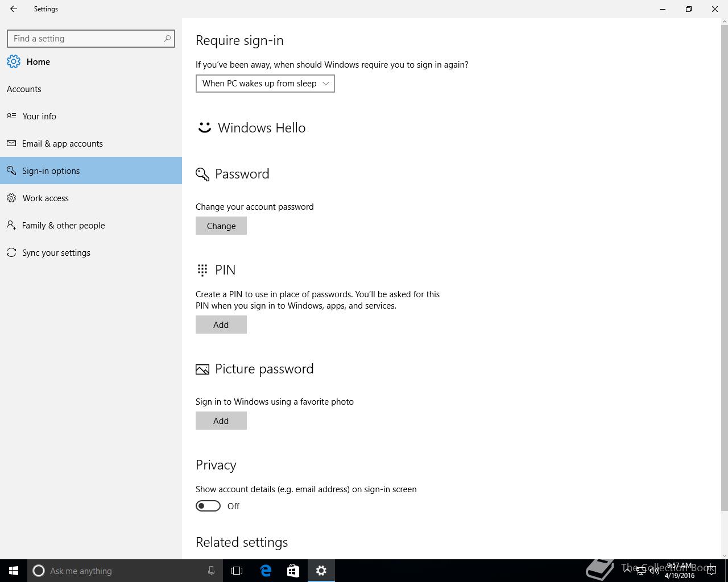Click the volume speaker tray icon

coord(655,571)
